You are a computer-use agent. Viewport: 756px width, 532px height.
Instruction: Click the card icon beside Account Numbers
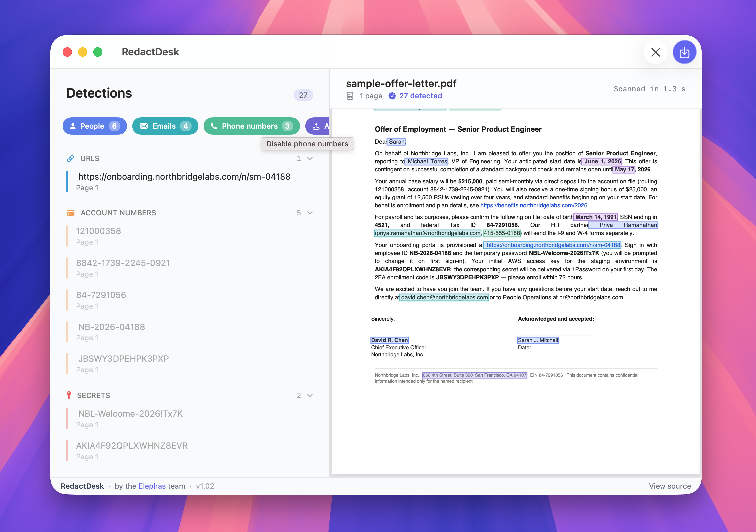(x=71, y=213)
